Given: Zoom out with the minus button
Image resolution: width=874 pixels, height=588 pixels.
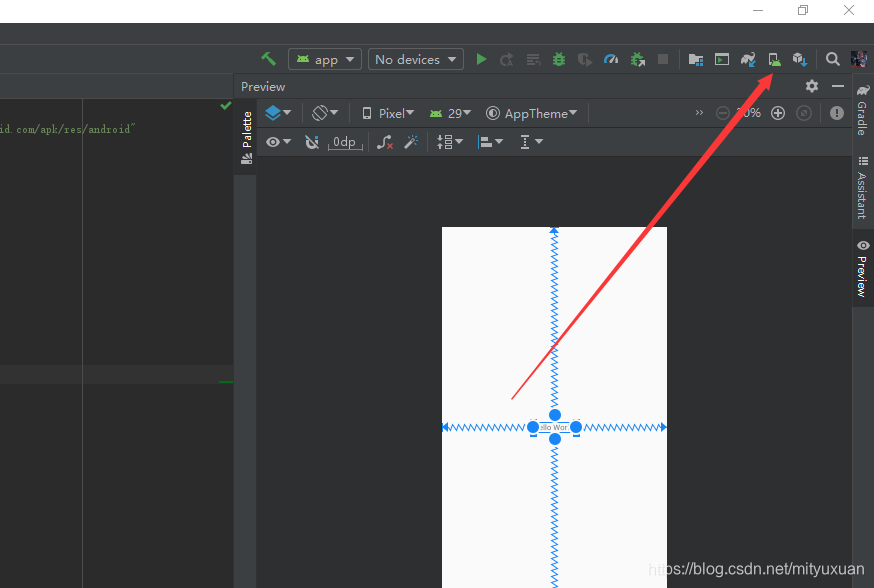Looking at the screenshot, I should 722,113.
